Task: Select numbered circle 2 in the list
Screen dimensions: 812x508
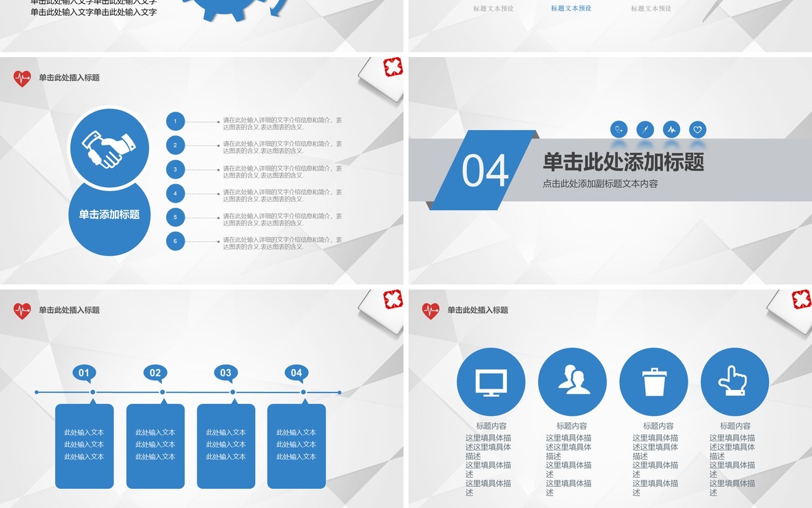Action: (x=176, y=145)
